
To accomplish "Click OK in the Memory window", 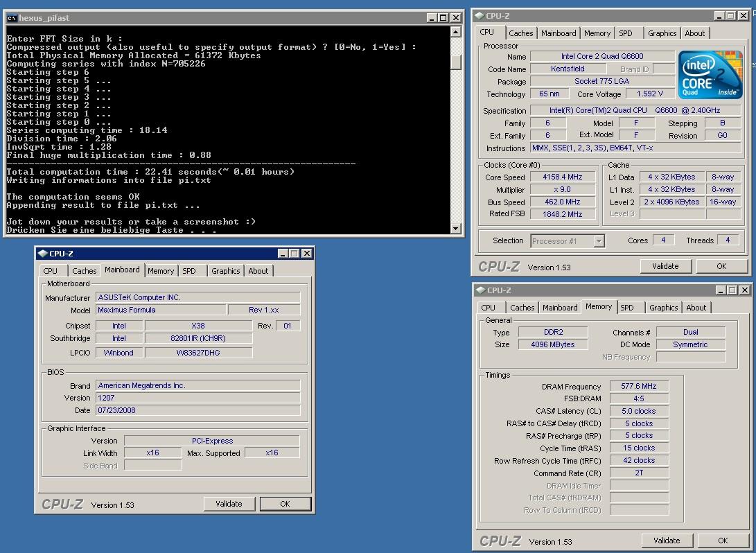I will click(723, 541).
